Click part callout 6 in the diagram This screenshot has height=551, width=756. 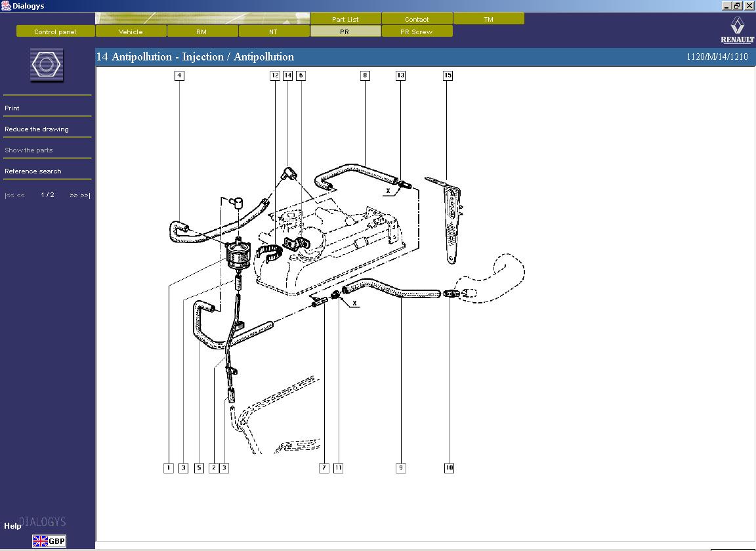pos(301,76)
